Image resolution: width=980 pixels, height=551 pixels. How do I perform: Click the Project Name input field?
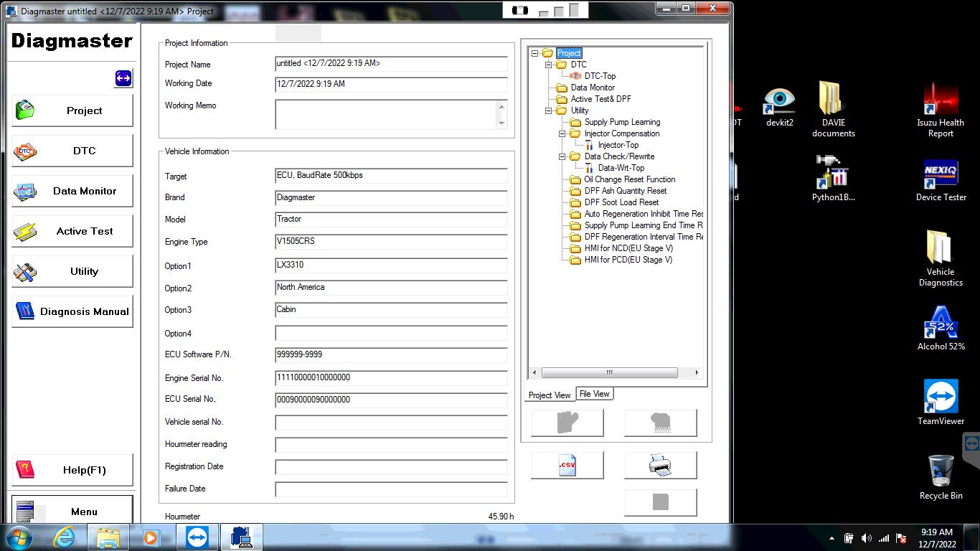391,64
